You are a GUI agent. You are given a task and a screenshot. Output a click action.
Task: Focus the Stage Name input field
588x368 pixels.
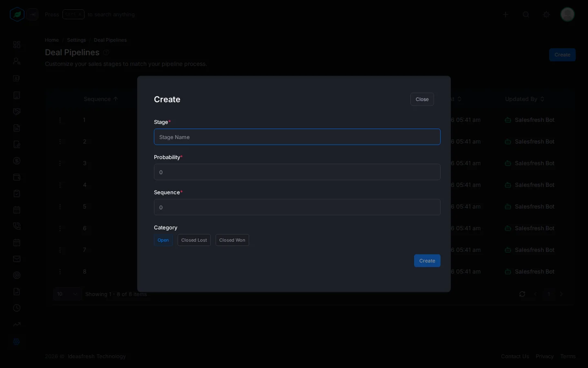coord(297,137)
